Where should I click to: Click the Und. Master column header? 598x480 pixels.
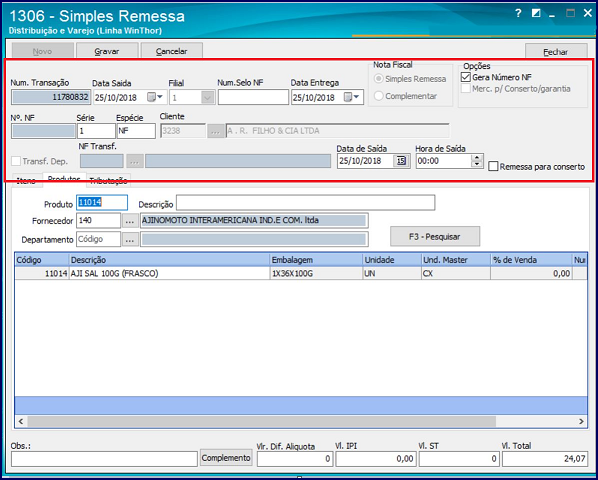click(x=456, y=260)
